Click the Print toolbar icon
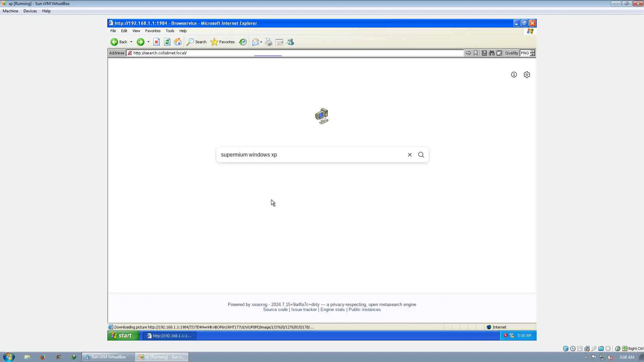 [x=269, y=42]
